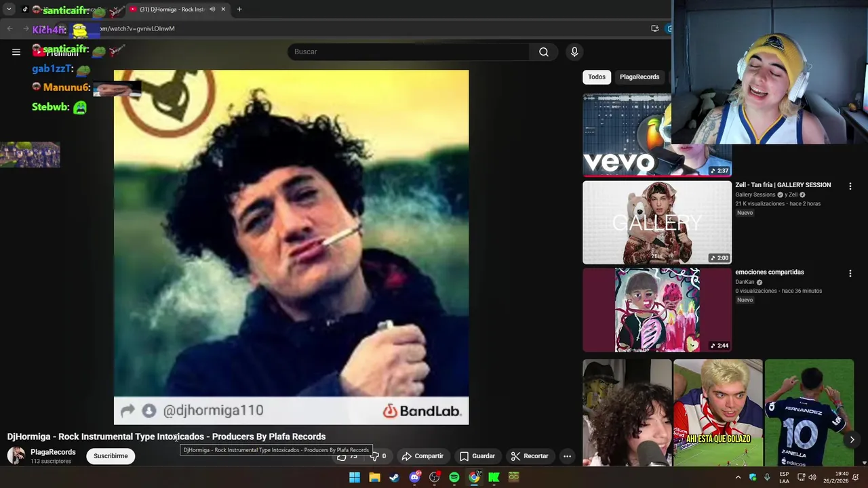The image size is (868, 488).
Task: Like the DjHormiga video
Action: 348,456
